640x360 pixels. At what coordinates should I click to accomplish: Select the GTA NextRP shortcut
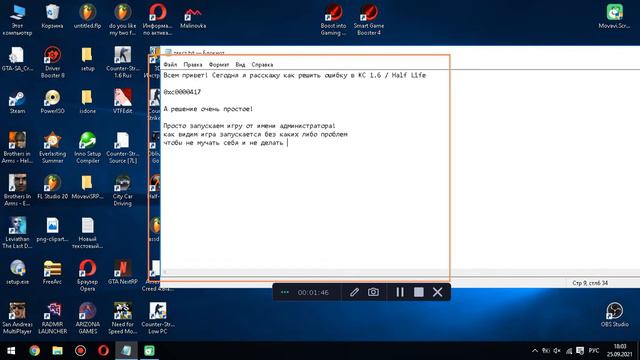[122, 272]
